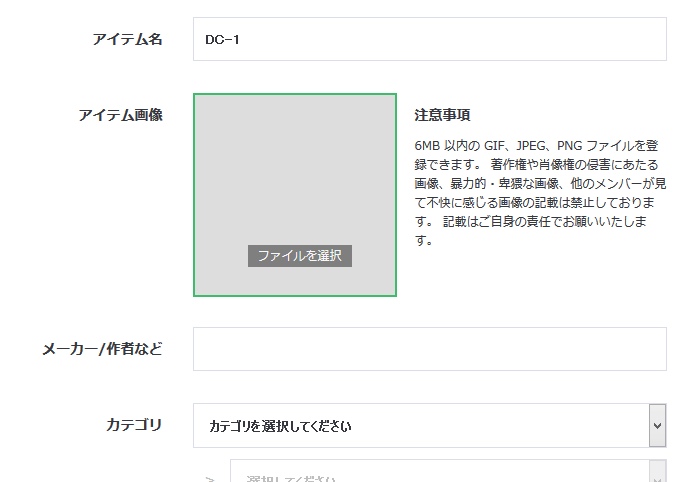Open the カテゴリを選択してください dropdown
The width and height of the screenshot is (681, 482).
(x=420, y=426)
